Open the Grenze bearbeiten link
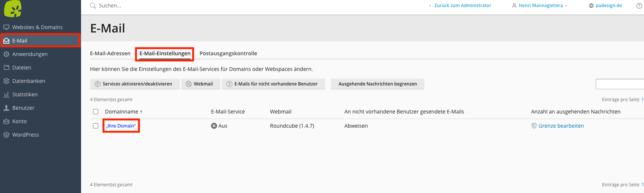 click(561, 126)
